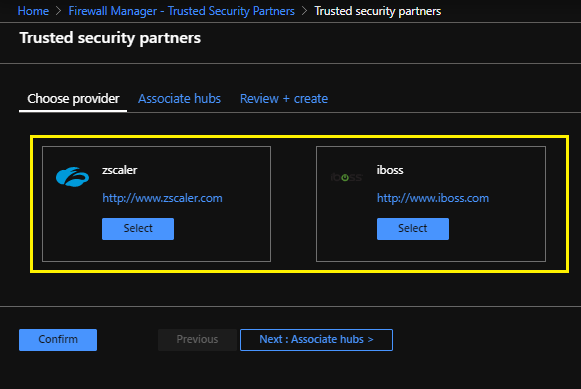Select the iboss provider
This screenshot has width=581, height=389.
(413, 229)
